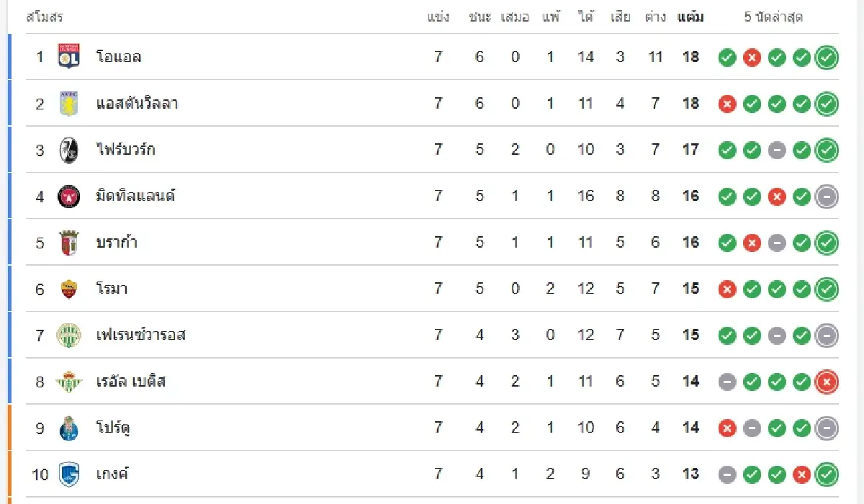Click the สโมสร club column header
This screenshot has width=864, height=504.
[x=45, y=17]
